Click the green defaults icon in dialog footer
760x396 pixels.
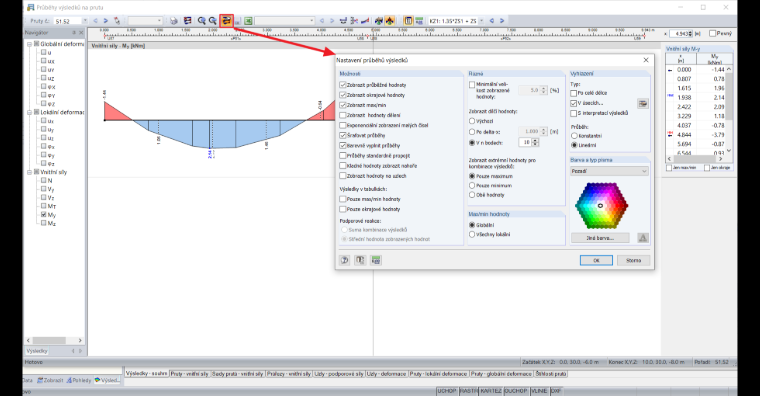coord(376,260)
